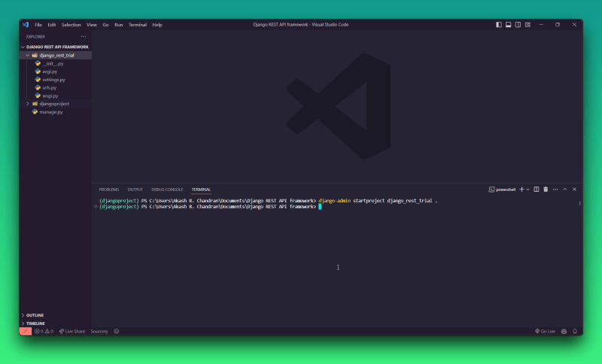Open launch profile dropdown arrow beside plus
The width and height of the screenshot is (602, 364).
click(528, 190)
